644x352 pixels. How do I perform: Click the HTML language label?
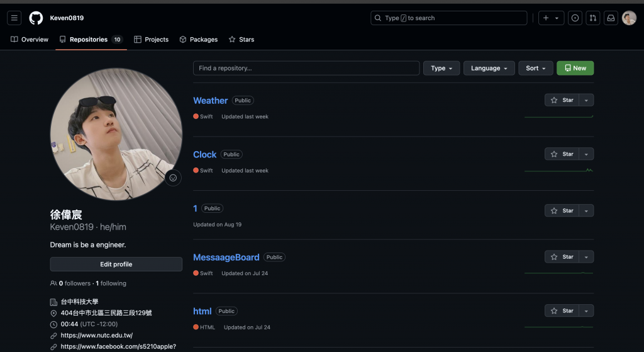click(x=208, y=327)
